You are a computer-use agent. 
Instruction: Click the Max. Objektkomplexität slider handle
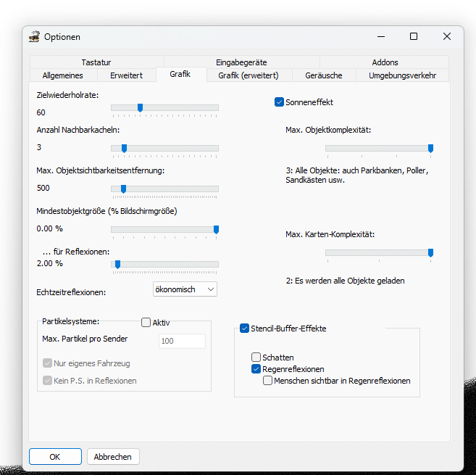pos(430,149)
